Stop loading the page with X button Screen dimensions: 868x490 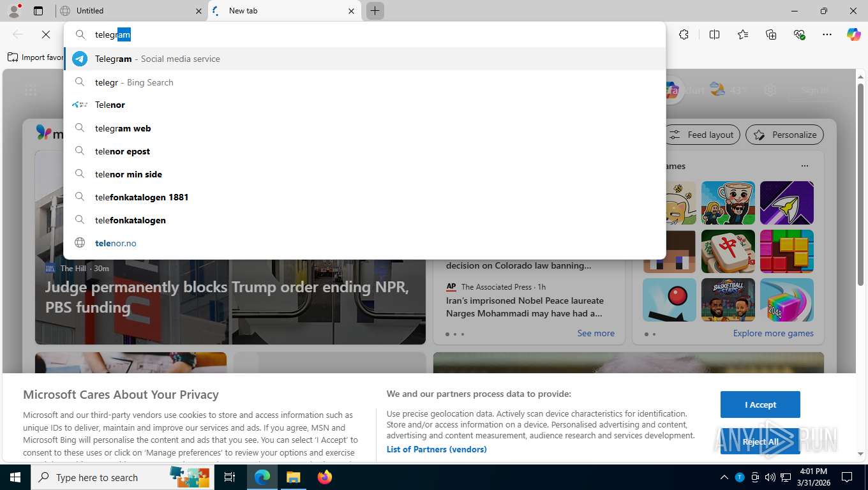45,34
